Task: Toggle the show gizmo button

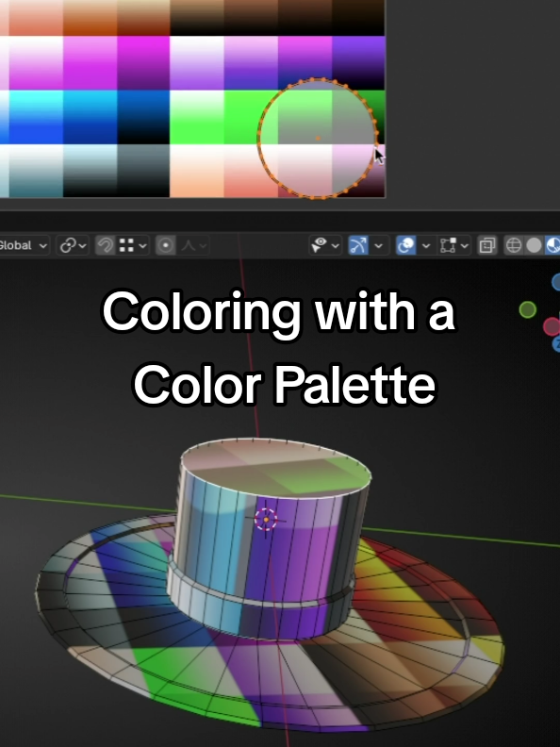Action: tap(358, 245)
